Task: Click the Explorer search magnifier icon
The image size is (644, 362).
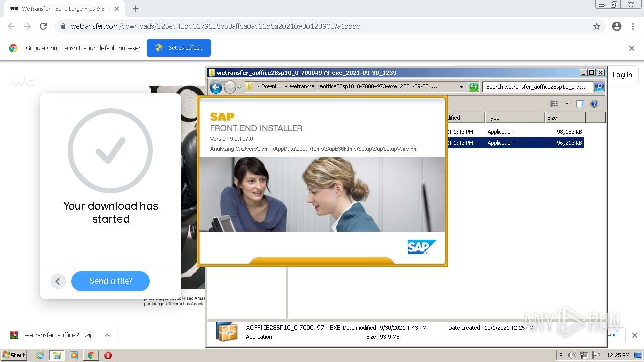Action: click(599, 87)
